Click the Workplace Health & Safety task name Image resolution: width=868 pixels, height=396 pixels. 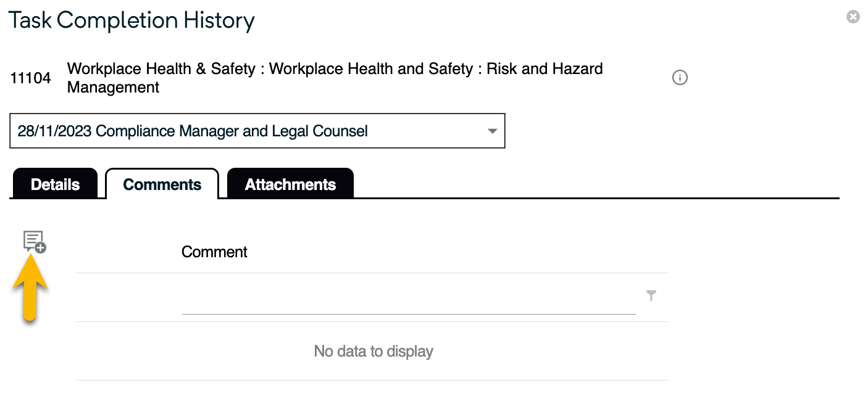335,78
